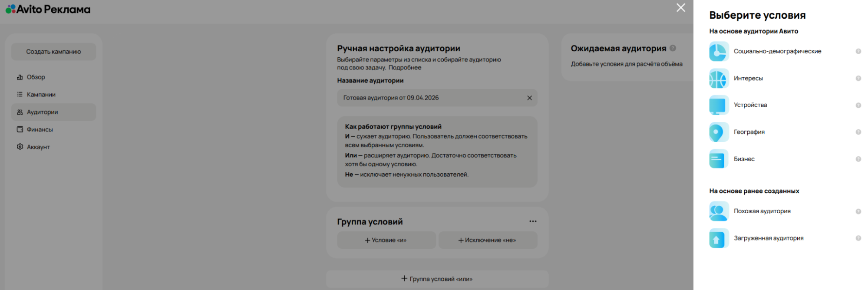
Task: Select the География location pin icon
Action: (719, 132)
